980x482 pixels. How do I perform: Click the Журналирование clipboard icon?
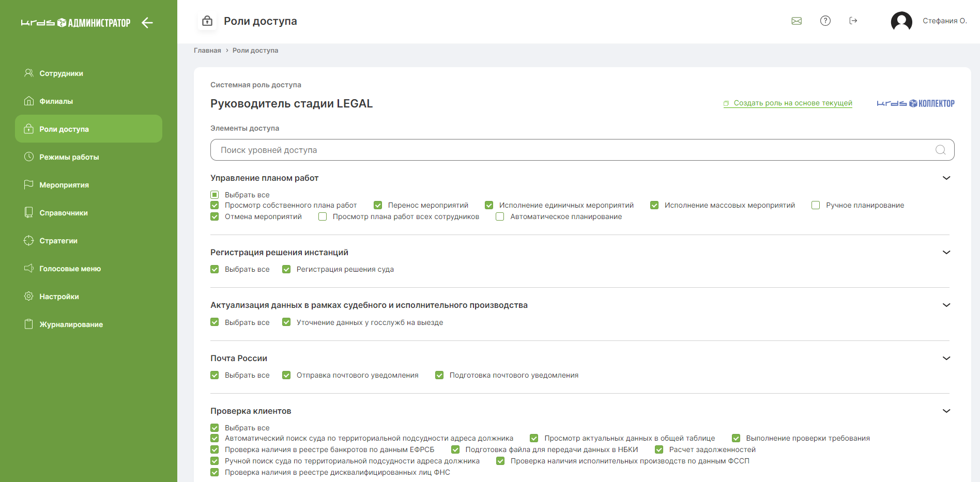[x=29, y=324]
